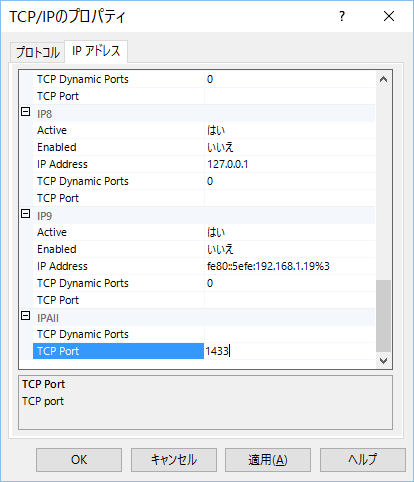
Task: Open help with the ヘルプ button
Action: coord(363,460)
